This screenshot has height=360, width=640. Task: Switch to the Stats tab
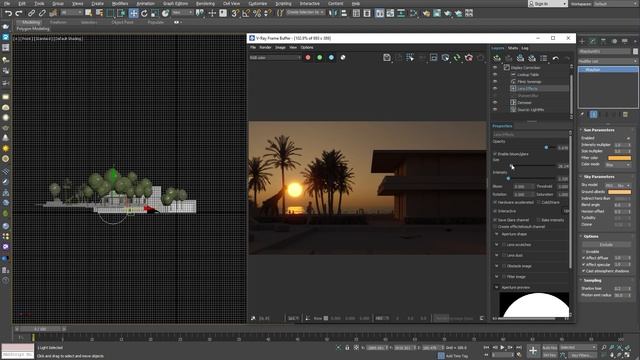click(513, 48)
